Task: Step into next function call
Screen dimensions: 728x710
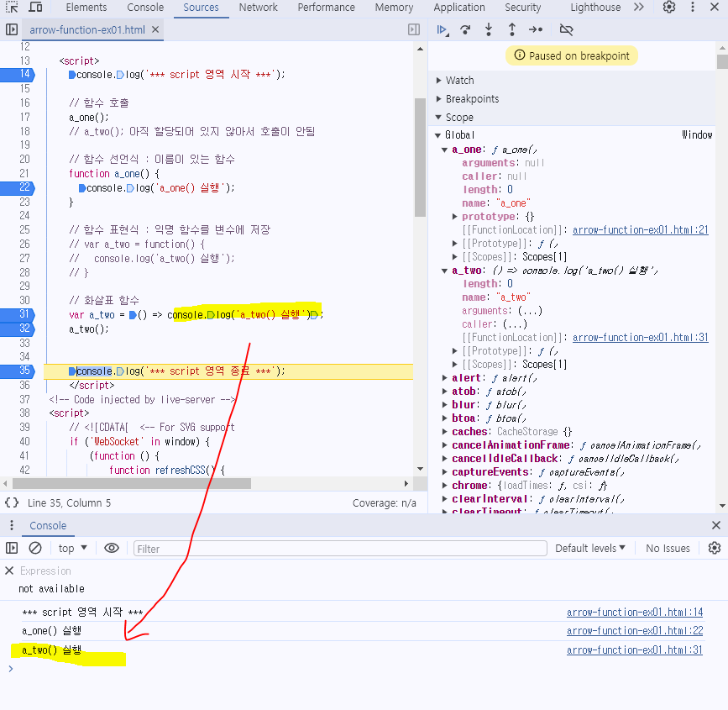Action: 489,30
